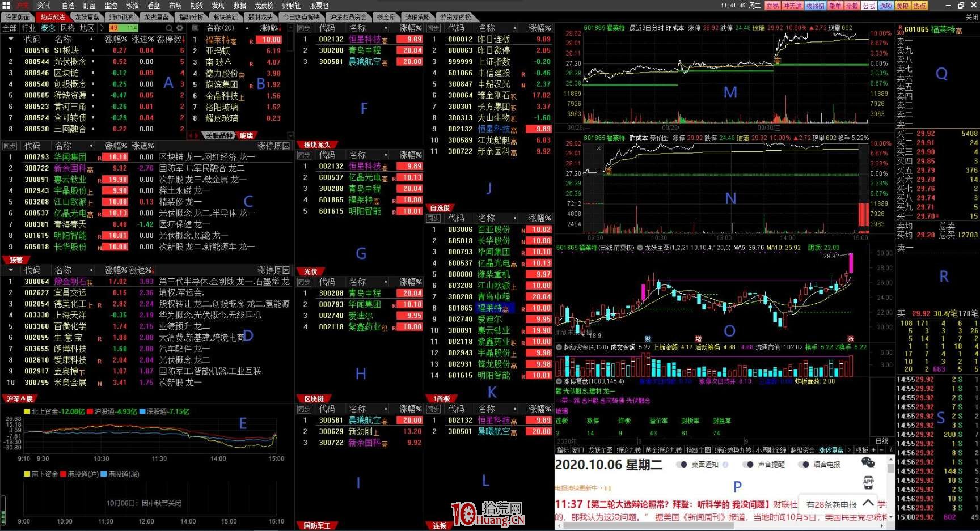Viewport: 980px width, 531px height.
Task: Select the 超级资金 indicator button
Action: point(802,450)
